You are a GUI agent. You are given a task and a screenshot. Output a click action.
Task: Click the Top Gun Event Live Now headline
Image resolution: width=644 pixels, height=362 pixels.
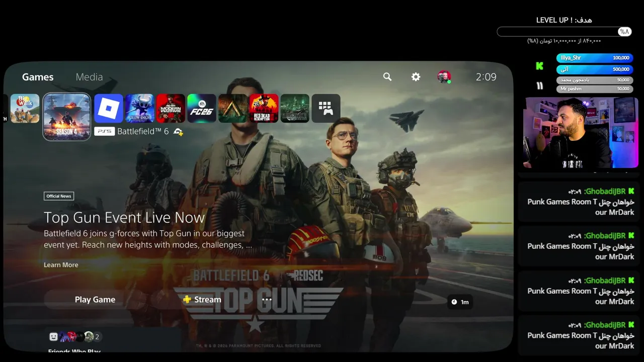tap(124, 218)
